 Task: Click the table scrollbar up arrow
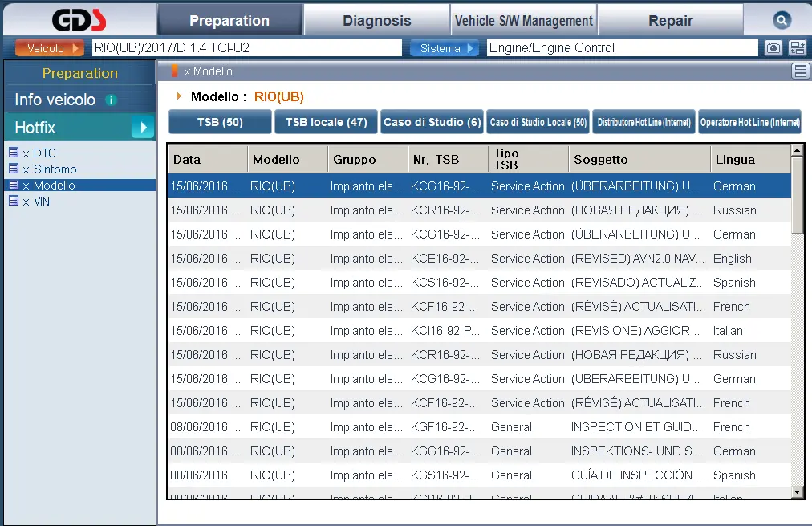pyautogui.click(x=797, y=150)
